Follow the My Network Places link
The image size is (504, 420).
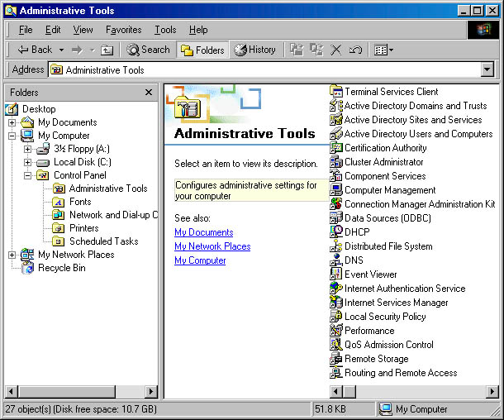(212, 246)
